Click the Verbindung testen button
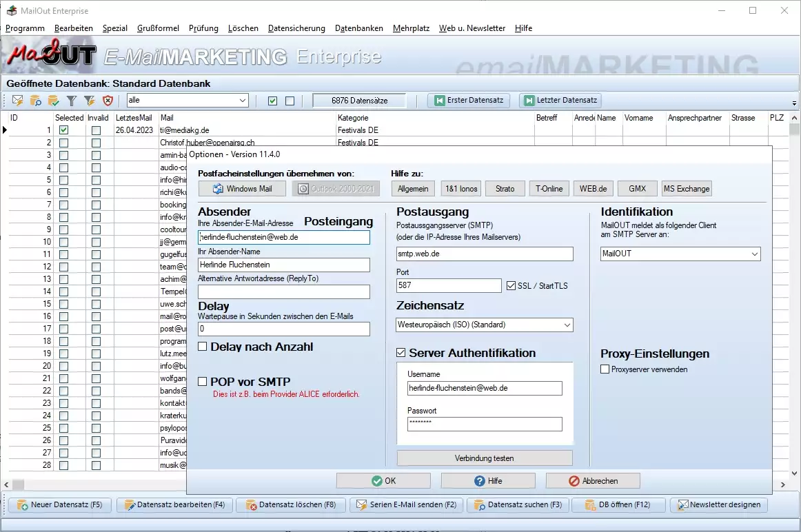801x532 pixels. point(484,458)
